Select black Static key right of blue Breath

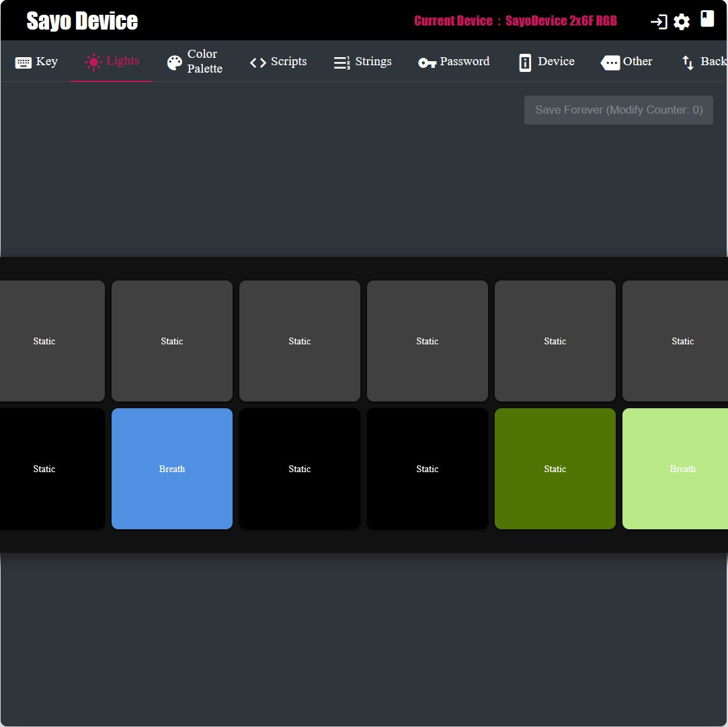click(x=299, y=469)
